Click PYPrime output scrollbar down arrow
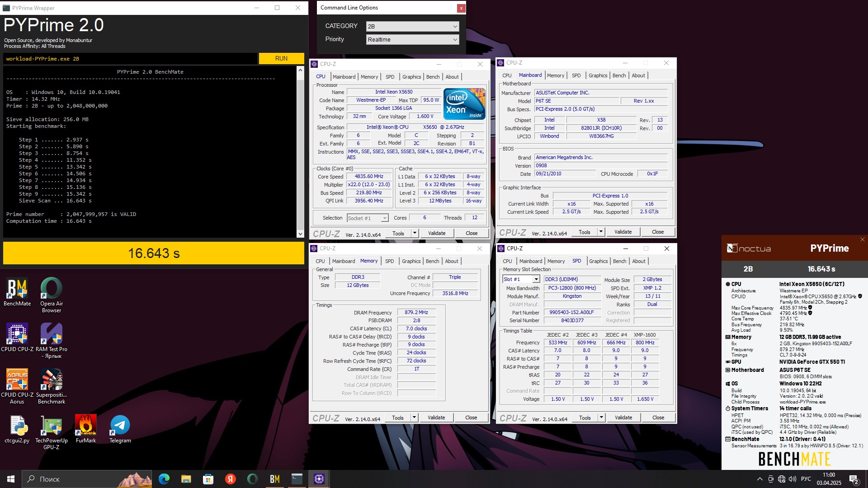This screenshot has height=488, width=868. click(x=300, y=234)
